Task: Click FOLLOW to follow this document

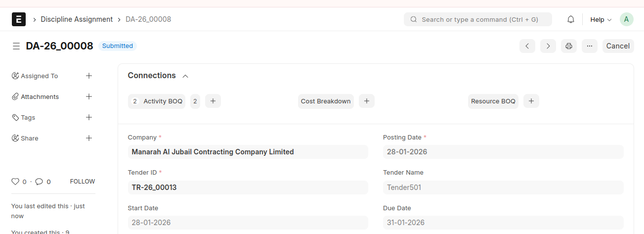Action: coord(83,182)
